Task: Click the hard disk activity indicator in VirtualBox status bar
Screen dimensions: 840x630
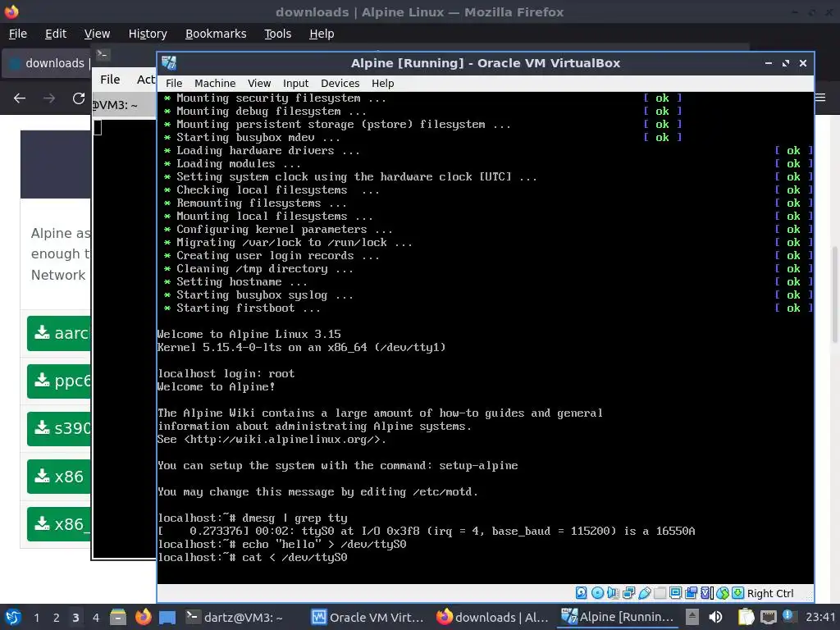Action: (582, 593)
